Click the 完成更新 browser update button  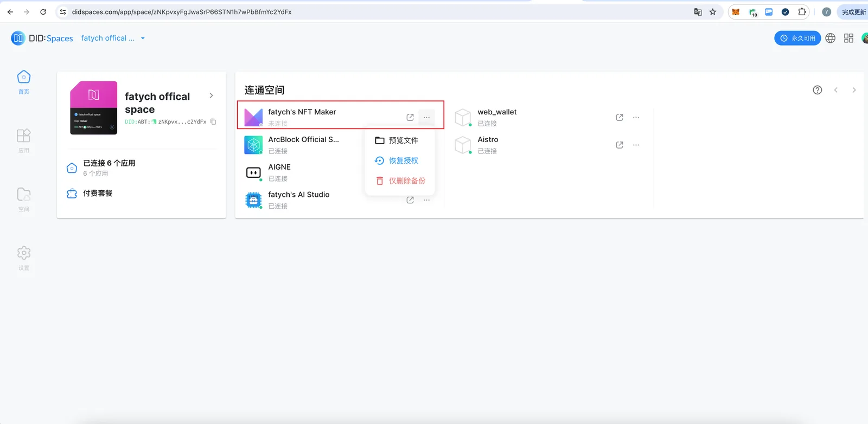pyautogui.click(x=853, y=12)
